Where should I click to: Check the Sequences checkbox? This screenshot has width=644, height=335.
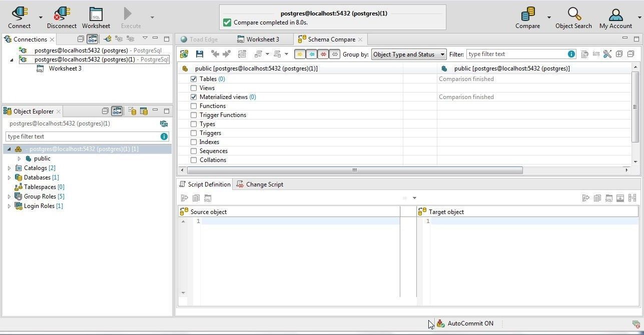coord(194,151)
